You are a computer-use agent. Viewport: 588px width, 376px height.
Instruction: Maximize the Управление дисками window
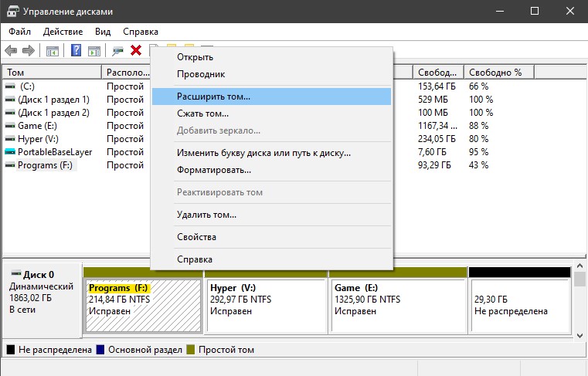coord(535,12)
